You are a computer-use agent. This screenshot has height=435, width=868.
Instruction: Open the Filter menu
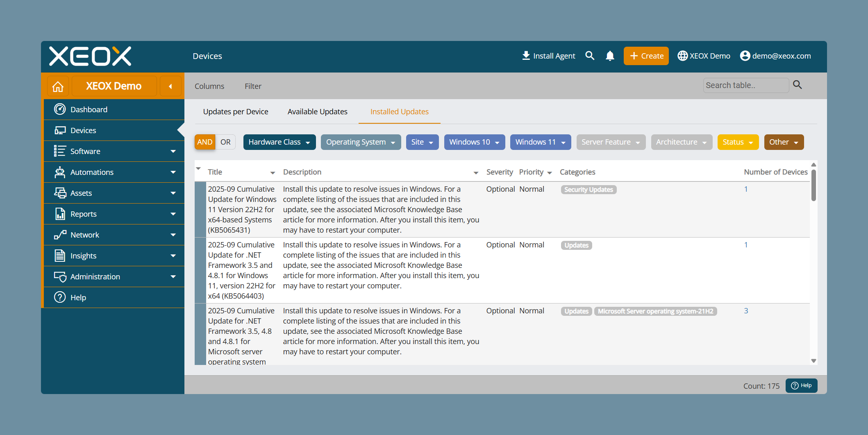click(253, 86)
